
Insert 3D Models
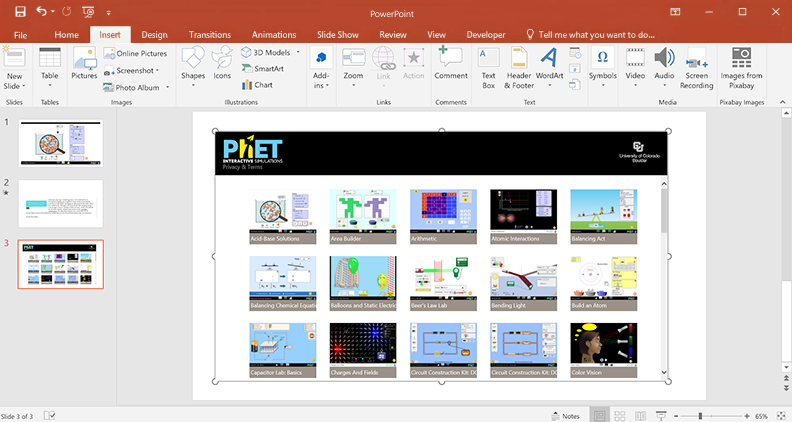pos(266,53)
